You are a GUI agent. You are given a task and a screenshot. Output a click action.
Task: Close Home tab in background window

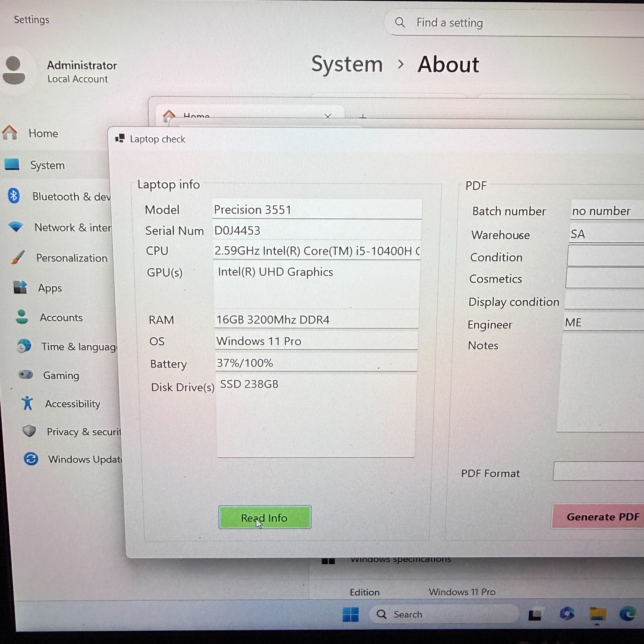pos(328,116)
